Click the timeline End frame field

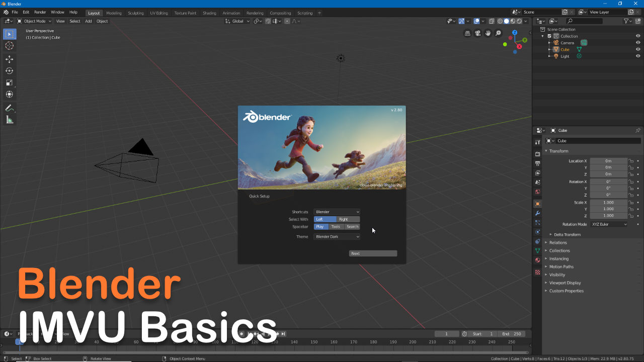coord(512,334)
